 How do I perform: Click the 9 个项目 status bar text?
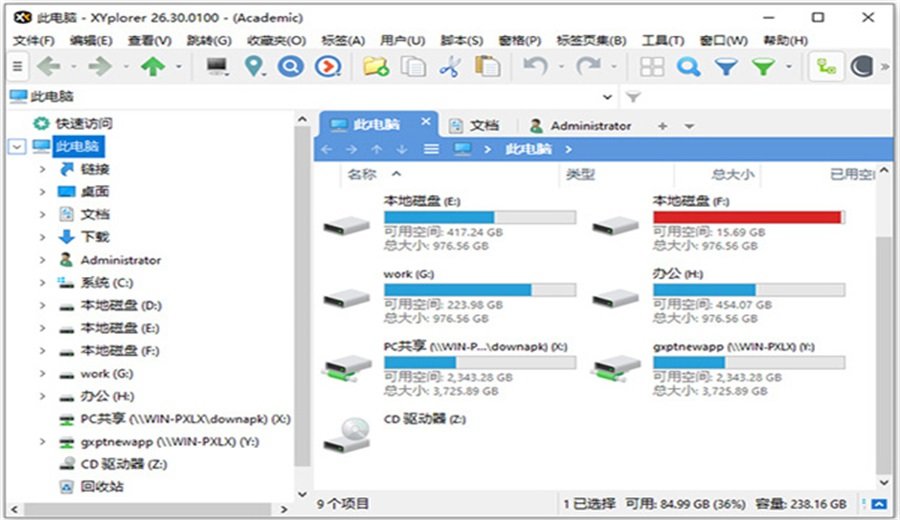pyautogui.click(x=343, y=504)
